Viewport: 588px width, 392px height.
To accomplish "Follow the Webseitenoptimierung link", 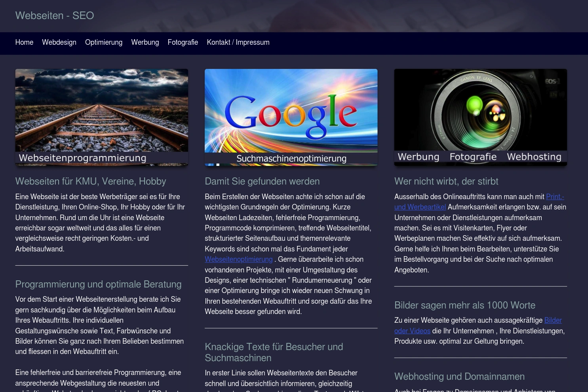I will [238, 259].
